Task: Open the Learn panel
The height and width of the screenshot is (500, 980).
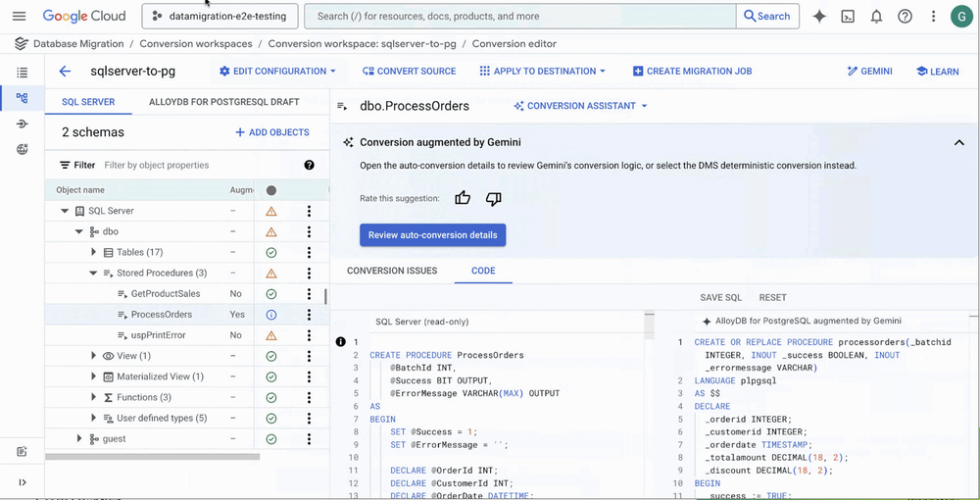Action: point(938,72)
